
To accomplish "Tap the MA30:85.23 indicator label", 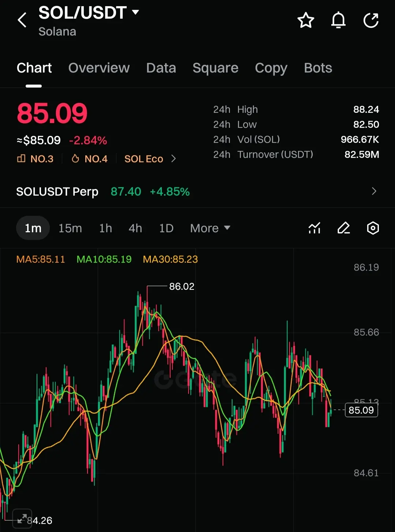I will (x=170, y=259).
